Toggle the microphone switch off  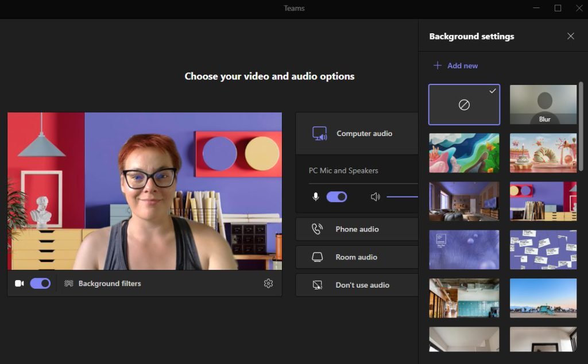pos(336,197)
